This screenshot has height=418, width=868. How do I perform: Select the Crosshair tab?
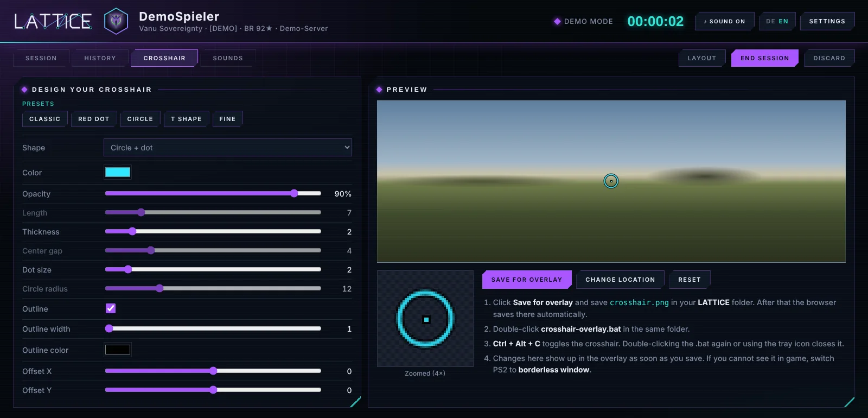[164, 58]
